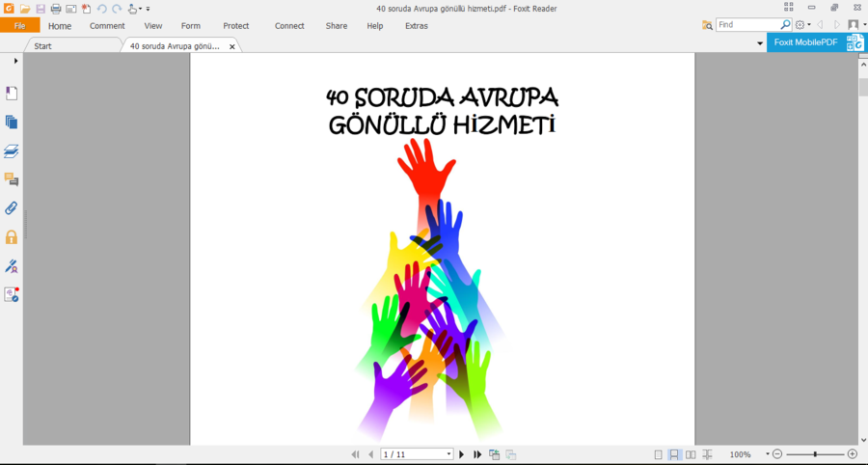Open the Pages thumbnails panel
The height and width of the screenshot is (465, 868).
[12, 123]
